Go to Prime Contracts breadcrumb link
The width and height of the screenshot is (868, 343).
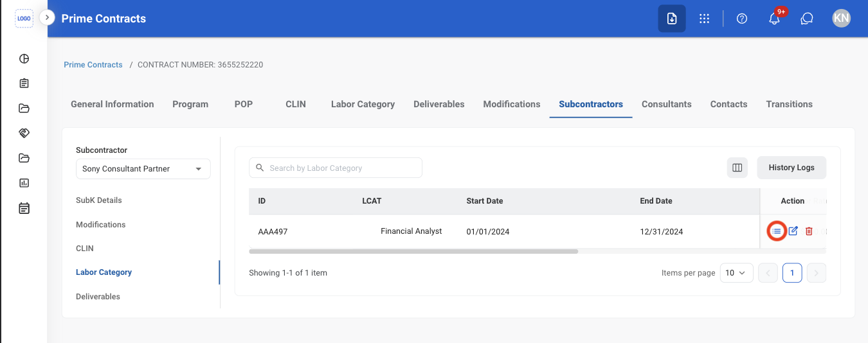(93, 65)
